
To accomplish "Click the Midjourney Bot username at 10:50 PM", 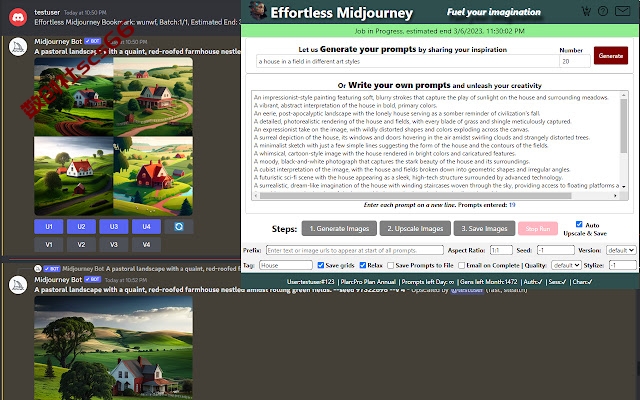I will pos(58,41).
